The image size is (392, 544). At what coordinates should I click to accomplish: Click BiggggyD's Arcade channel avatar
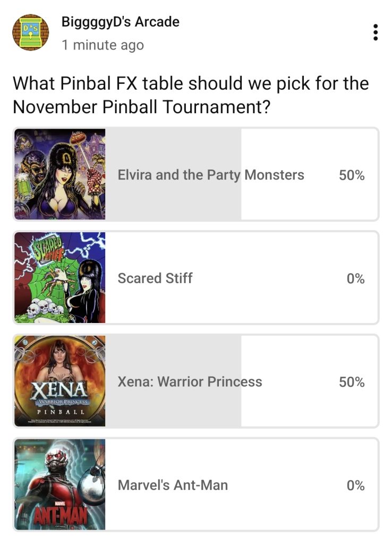coord(30,32)
